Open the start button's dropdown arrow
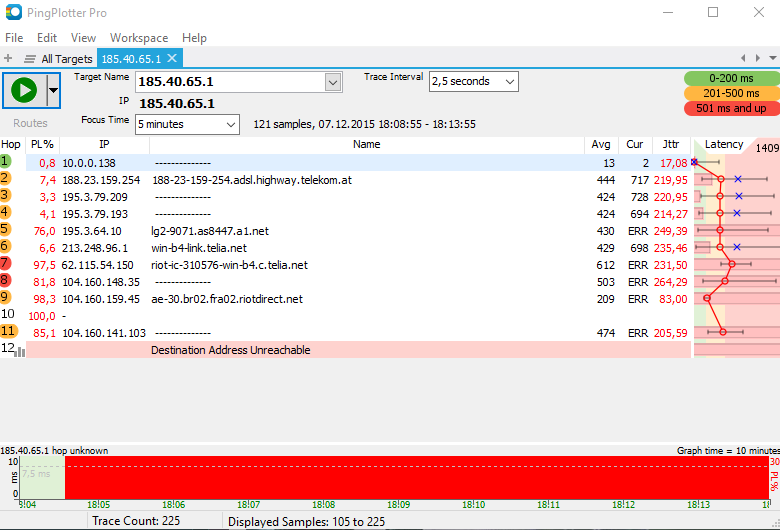Image resolution: width=780 pixels, height=530 pixels. (53, 90)
